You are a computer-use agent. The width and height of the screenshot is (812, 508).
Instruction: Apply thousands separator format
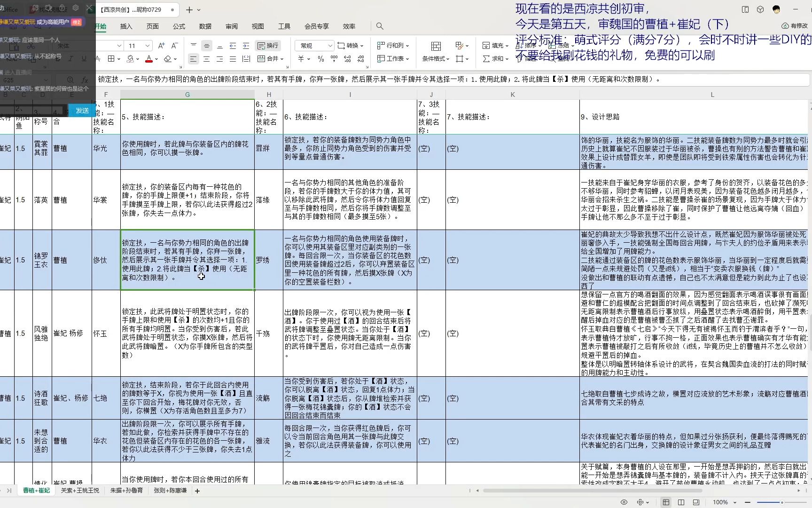pos(334,59)
